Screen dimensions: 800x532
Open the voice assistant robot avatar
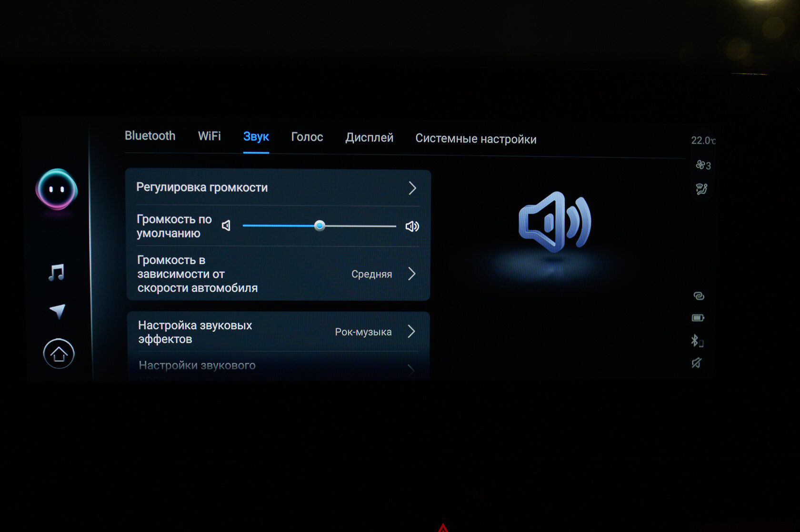[x=57, y=189]
